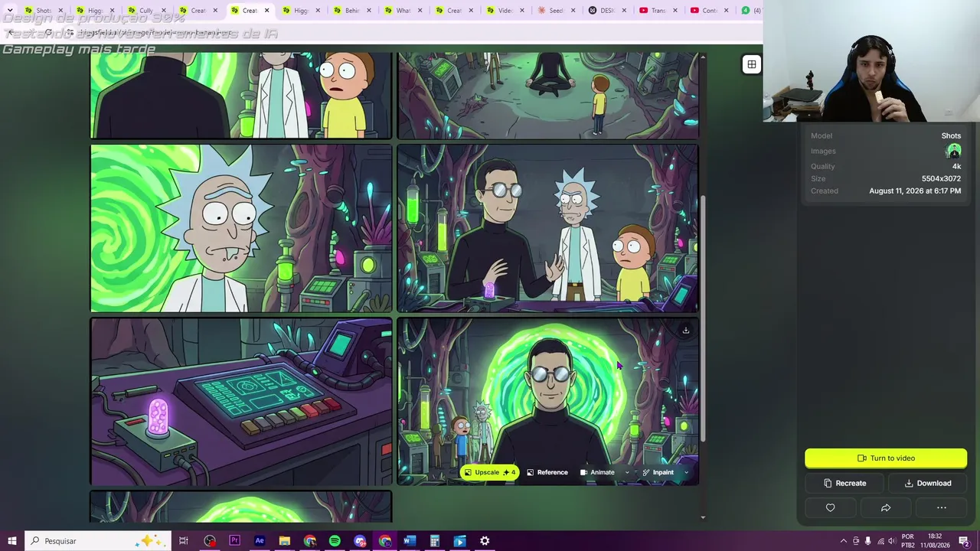The width and height of the screenshot is (980, 551).
Task: Share the image using the arrow button
Action: click(x=886, y=507)
